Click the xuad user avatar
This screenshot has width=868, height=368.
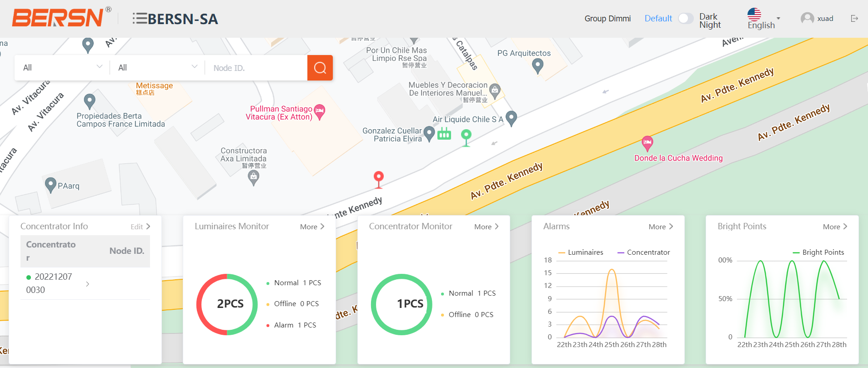[807, 19]
